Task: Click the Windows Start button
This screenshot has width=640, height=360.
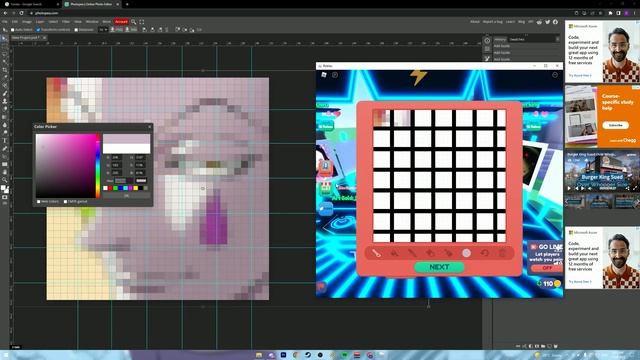Action: pyautogui.click(x=5, y=355)
